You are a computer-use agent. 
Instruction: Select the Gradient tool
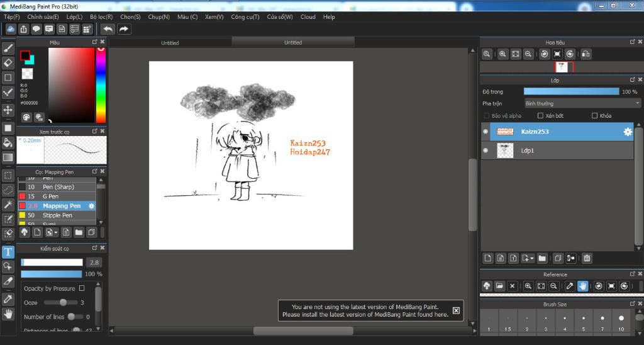pyautogui.click(x=8, y=157)
